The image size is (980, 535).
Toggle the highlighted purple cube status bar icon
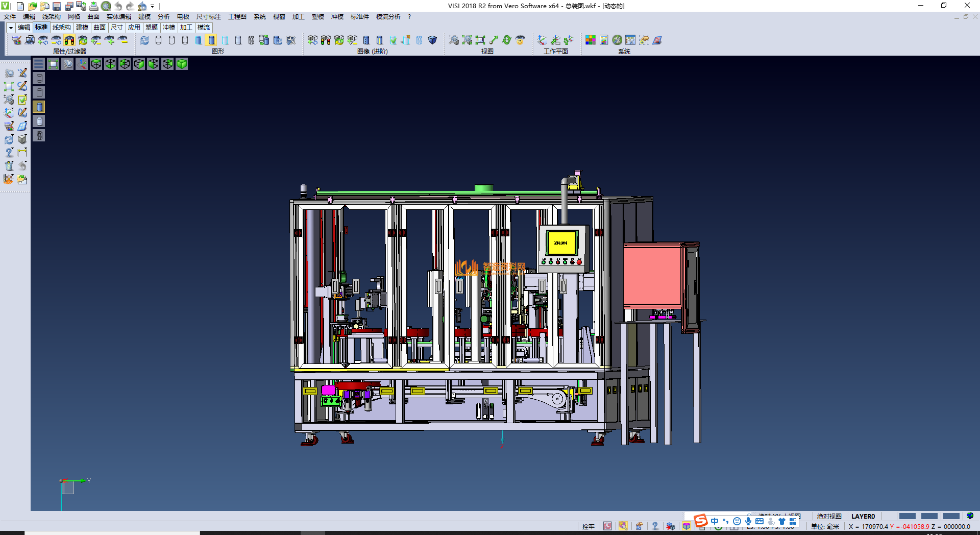(x=687, y=526)
